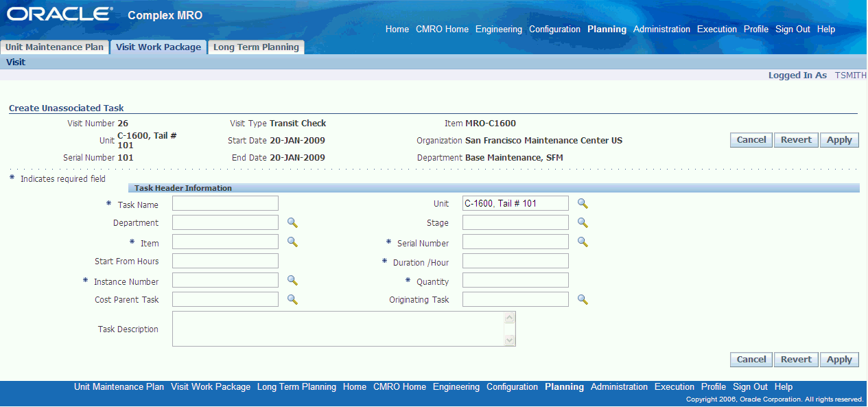
Task: Click the TSMITH logged-in username
Action: (851, 75)
